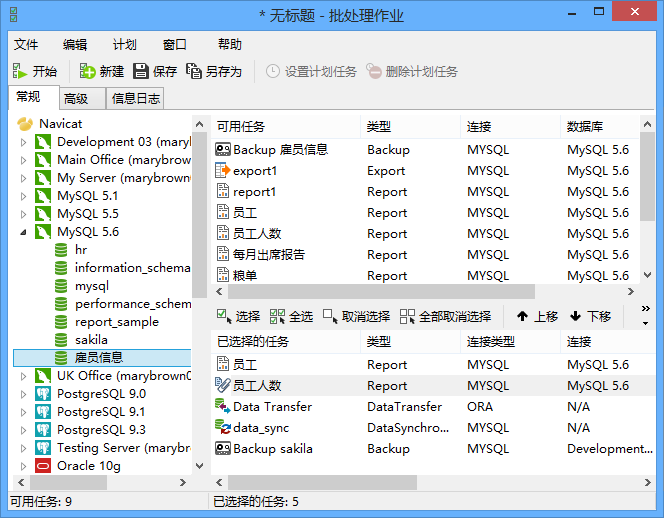Image resolution: width=664 pixels, height=518 pixels.
Task: Open the 计划 menu
Action: click(x=124, y=44)
